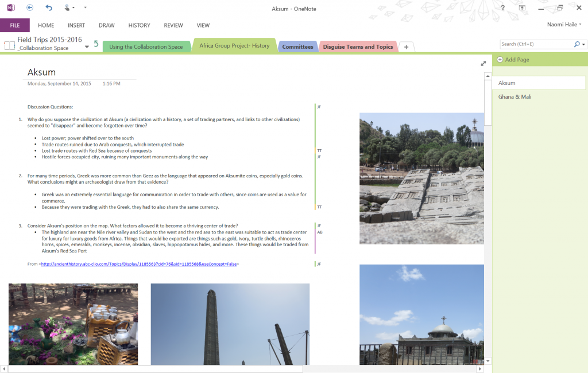Open the ancienthistory.abc-clio.com source link
The height and width of the screenshot is (373, 588).
point(138,264)
